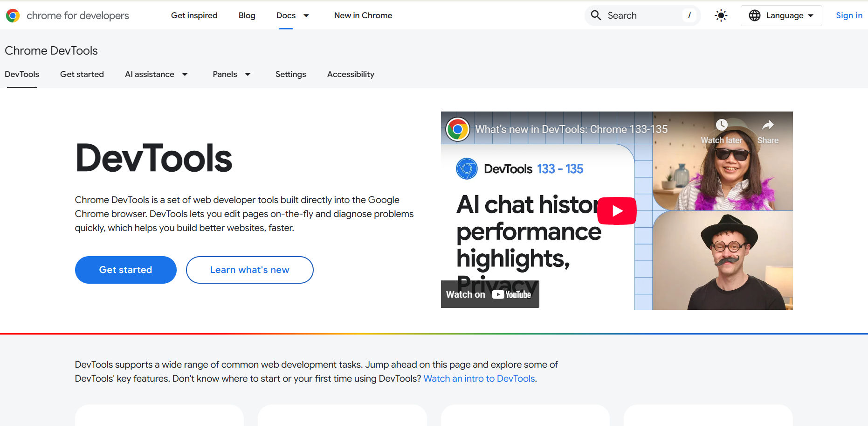Expand the Panels dropdown

[232, 74]
